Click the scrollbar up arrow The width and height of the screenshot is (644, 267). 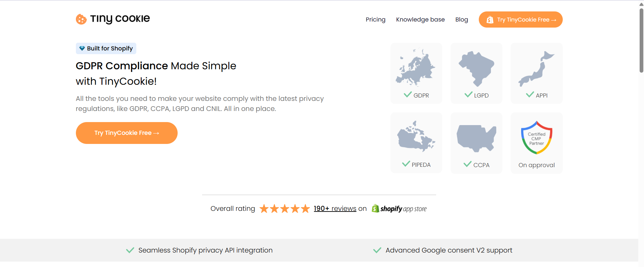pyautogui.click(x=641, y=4)
